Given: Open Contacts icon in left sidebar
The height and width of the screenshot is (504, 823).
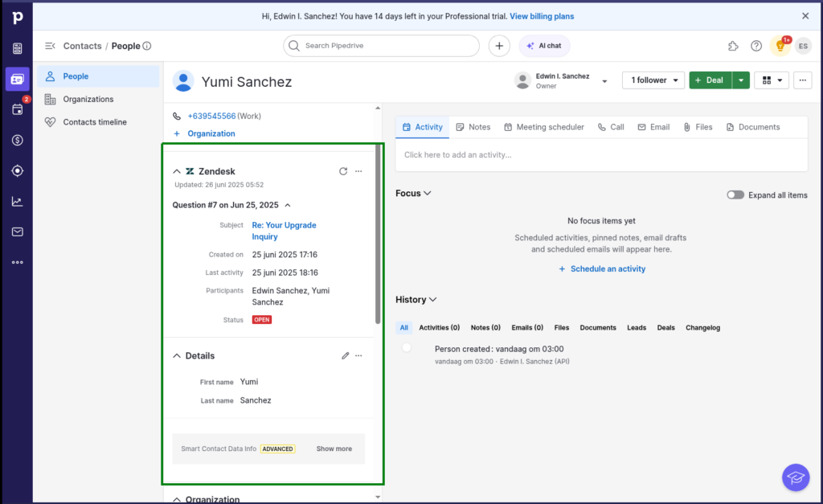Looking at the screenshot, I should (x=18, y=80).
